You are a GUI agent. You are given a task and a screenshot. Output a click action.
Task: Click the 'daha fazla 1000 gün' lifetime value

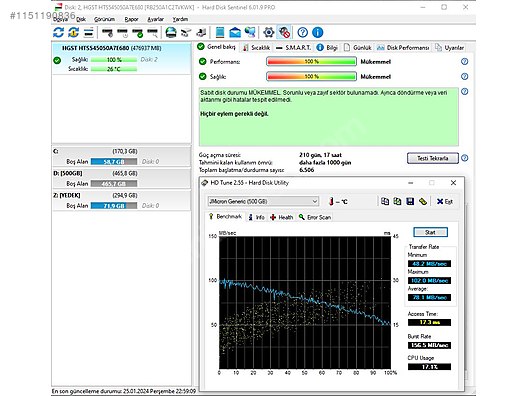pyautogui.click(x=325, y=162)
